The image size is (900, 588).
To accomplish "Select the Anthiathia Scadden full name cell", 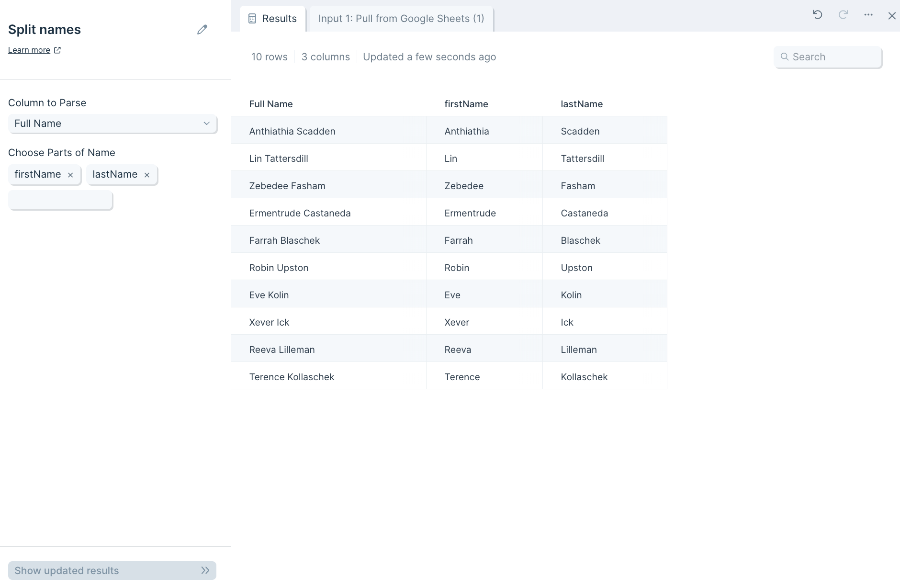I will pyautogui.click(x=328, y=130).
